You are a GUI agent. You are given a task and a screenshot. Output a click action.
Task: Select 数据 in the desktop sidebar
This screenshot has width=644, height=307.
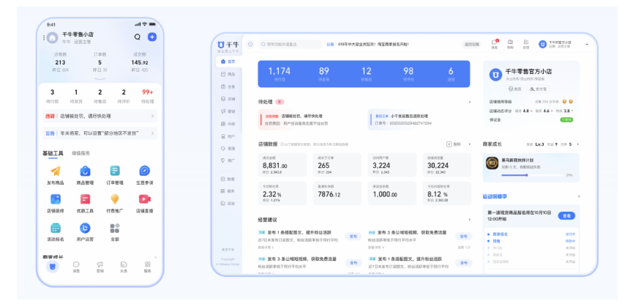(228, 180)
